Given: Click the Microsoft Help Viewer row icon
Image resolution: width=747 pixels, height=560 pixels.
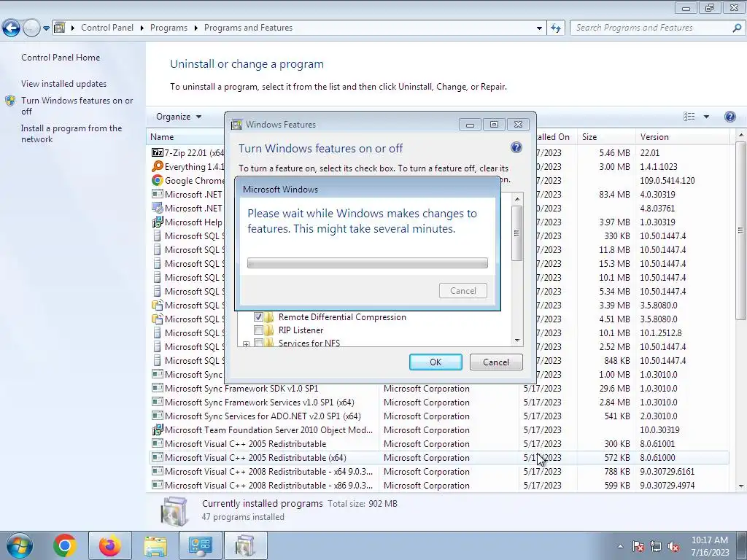Looking at the screenshot, I should [158, 222].
